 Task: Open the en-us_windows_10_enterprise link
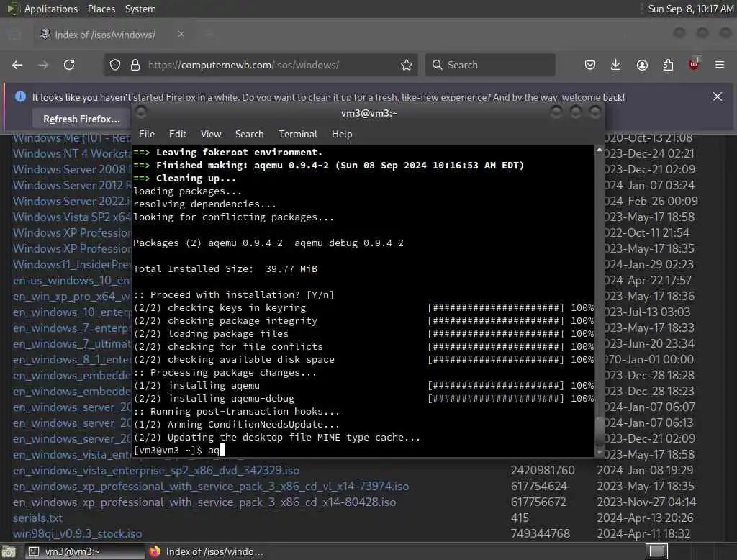[x=71, y=280]
